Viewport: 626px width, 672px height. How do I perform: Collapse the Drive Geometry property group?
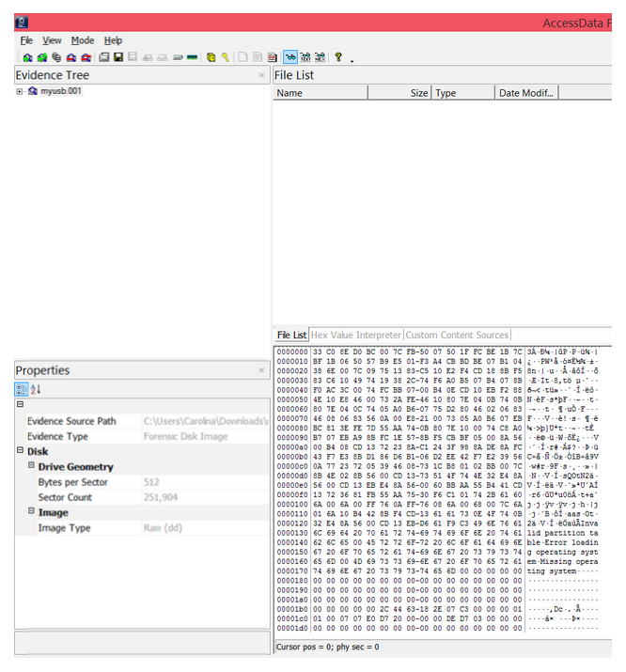click(x=32, y=467)
